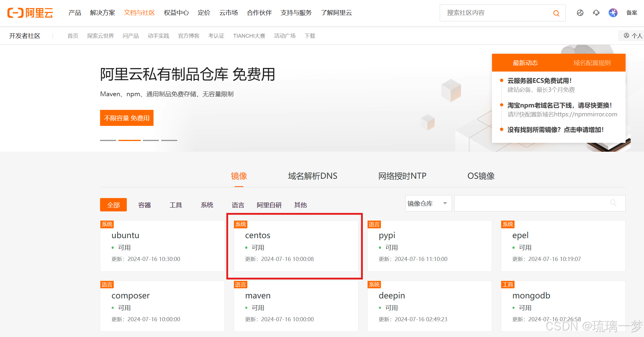Switch to 域名解析DNS tab
The width and height of the screenshot is (644, 337).
313,176
